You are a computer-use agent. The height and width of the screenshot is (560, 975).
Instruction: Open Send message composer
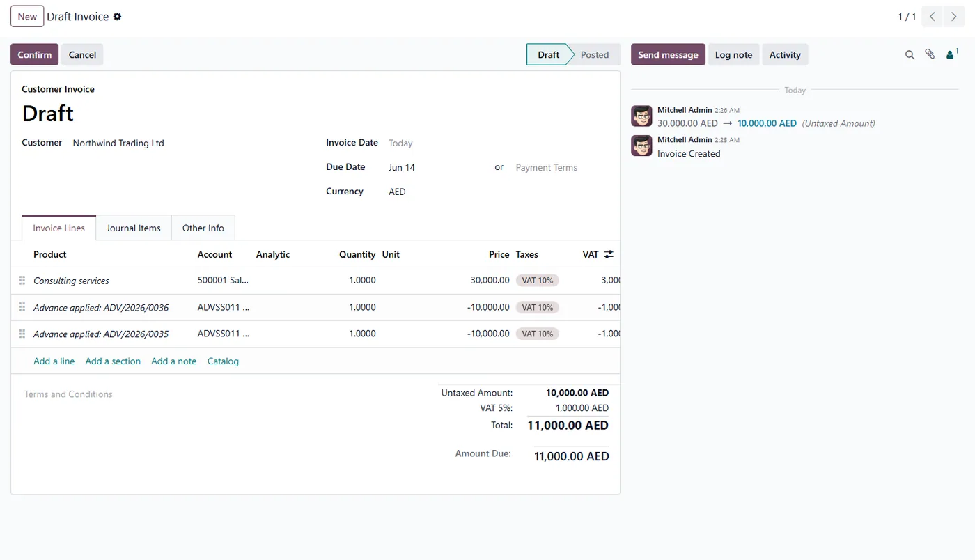click(668, 55)
